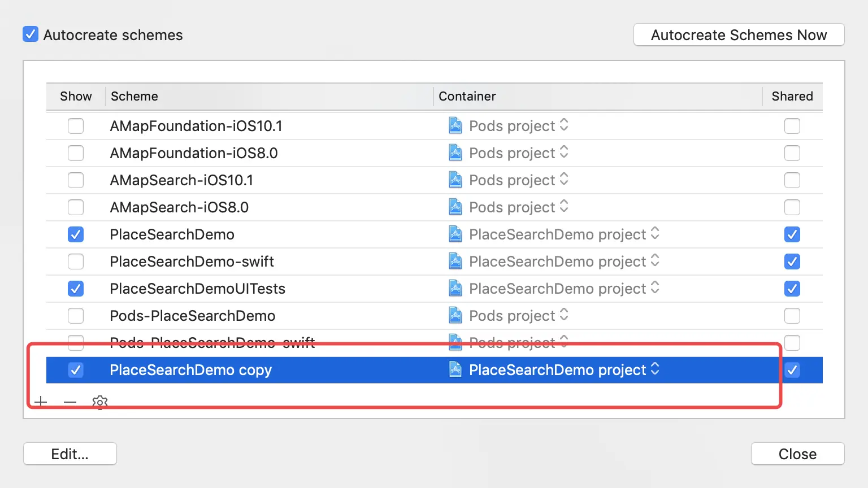Open container dropdown for AMapSearch-iOS10.1
This screenshot has width=868, height=488.
tap(564, 180)
